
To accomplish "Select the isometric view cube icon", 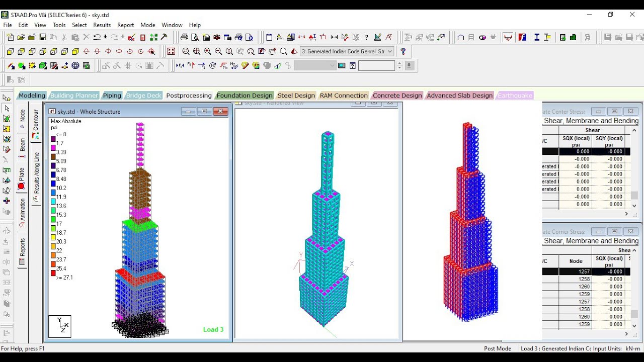I will click(x=75, y=51).
